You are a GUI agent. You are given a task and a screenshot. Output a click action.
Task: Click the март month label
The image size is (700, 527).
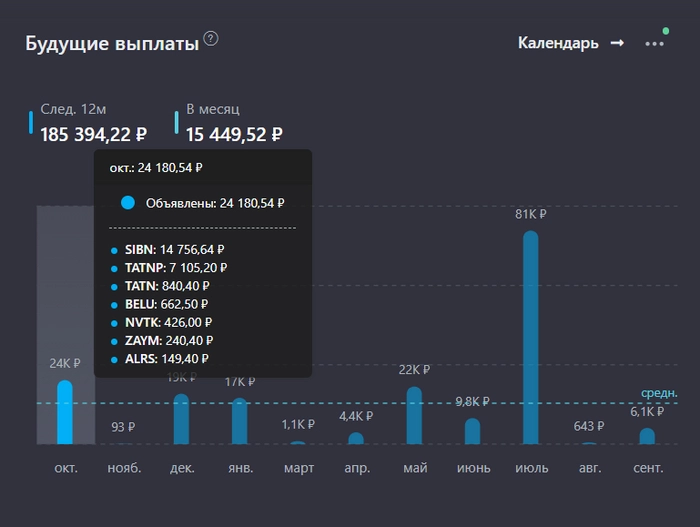[x=298, y=468]
